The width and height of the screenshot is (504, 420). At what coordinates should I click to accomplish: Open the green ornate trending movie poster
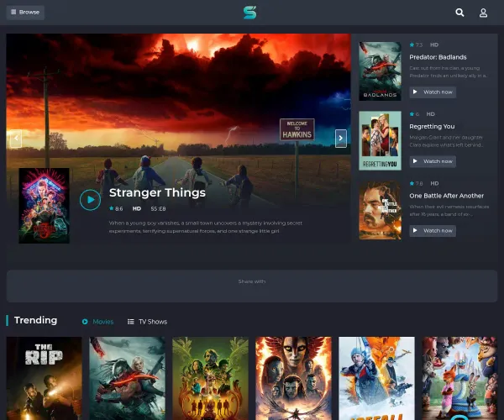click(210, 378)
